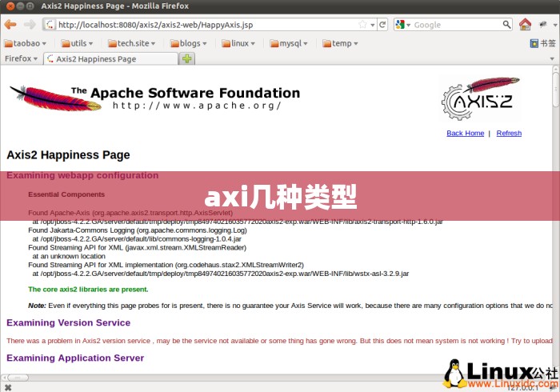Click the forward navigation arrow

click(x=30, y=25)
